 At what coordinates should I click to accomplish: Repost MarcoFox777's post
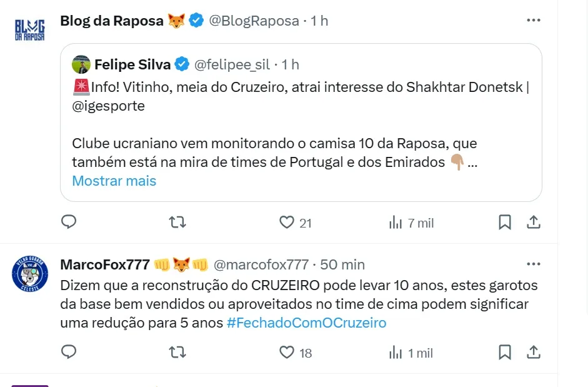[177, 352]
